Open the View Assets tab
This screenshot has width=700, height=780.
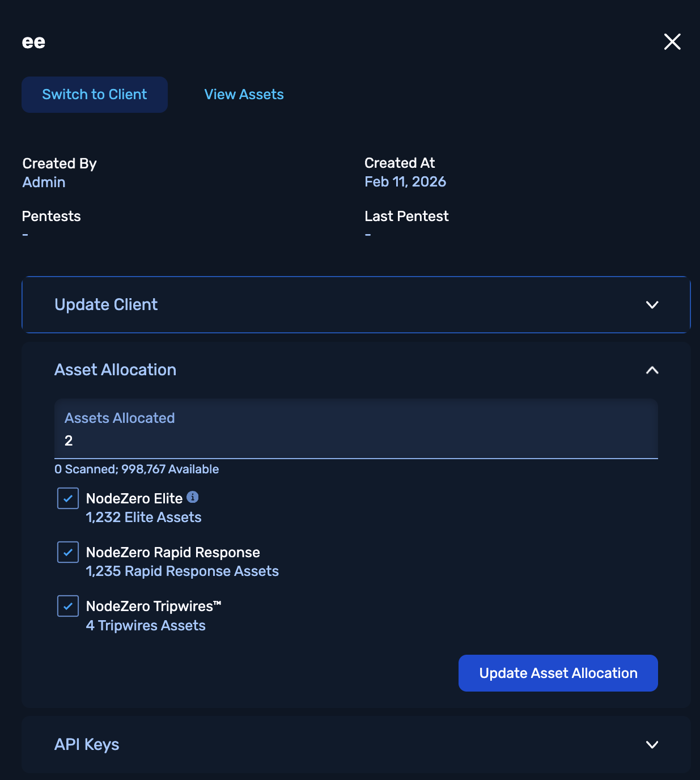pyautogui.click(x=244, y=94)
